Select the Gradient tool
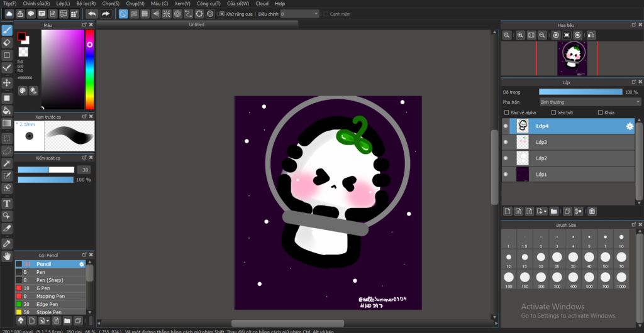 click(x=6, y=123)
